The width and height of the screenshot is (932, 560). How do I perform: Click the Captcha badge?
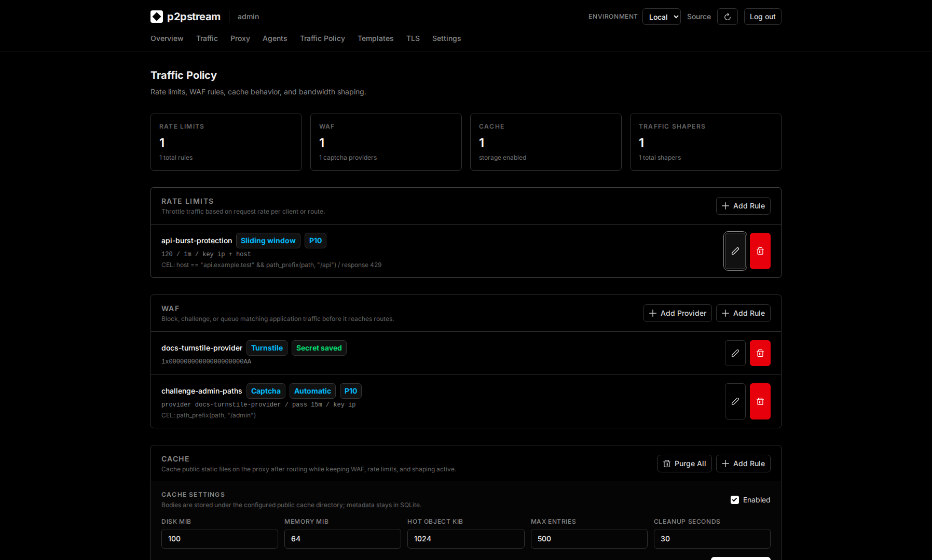click(x=266, y=391)
